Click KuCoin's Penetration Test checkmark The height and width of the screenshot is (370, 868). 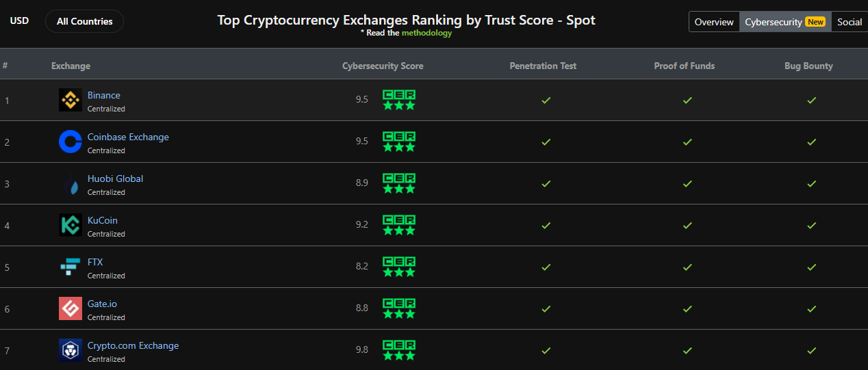tap(546, 225)
